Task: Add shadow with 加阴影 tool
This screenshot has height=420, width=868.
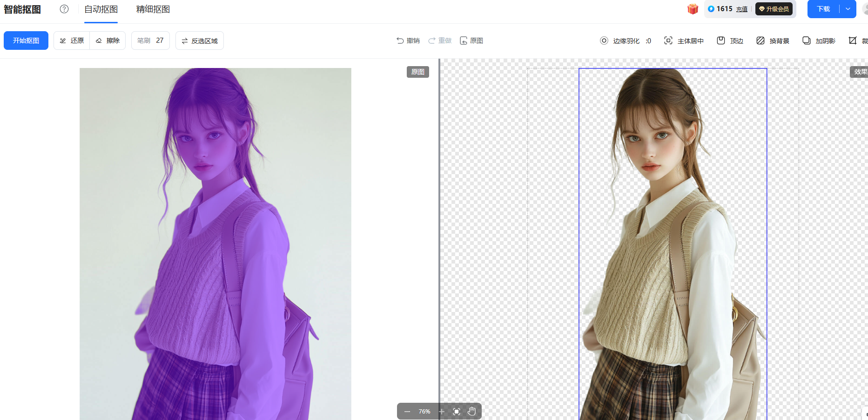Action: (819, 41)
